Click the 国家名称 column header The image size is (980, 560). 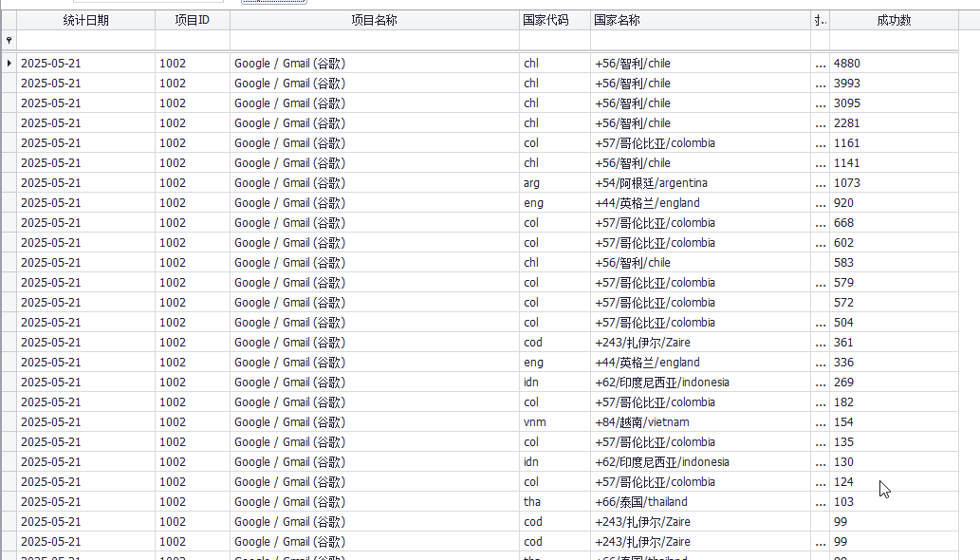[701, 20]
